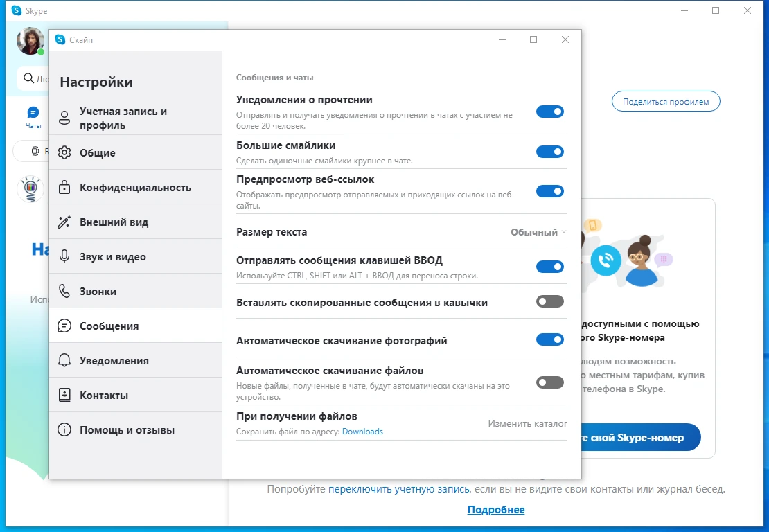The height and width of the screenshot is (532, 769).
Task: Enable Вставлять скопированные сообщения в кавычки
Action: coord(550,301)
